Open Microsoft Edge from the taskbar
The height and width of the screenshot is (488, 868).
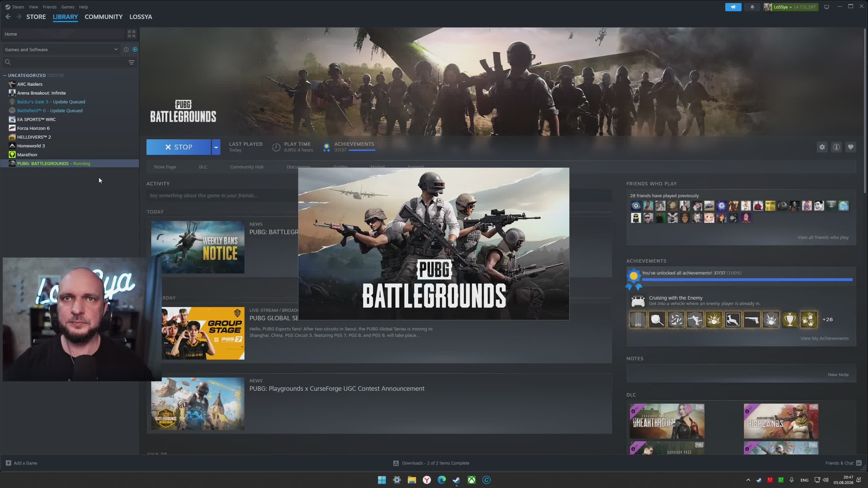pyautogui.click(x=441, y=480)
